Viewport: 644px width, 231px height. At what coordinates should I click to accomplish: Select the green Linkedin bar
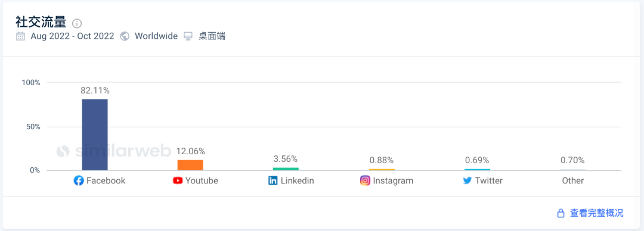click(x=286, y=169)
